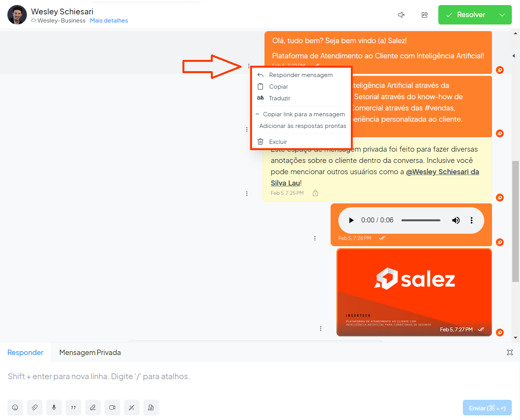The height and width of the screenshot is (420, 520).
Task: Switch to the Responder tab
Action: pos(25,352)
